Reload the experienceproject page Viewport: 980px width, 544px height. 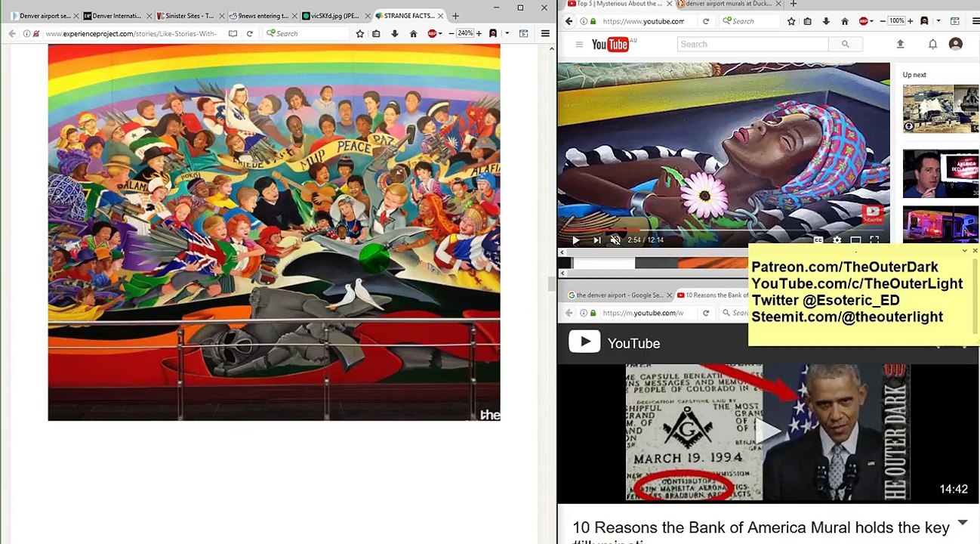(249, 33)
